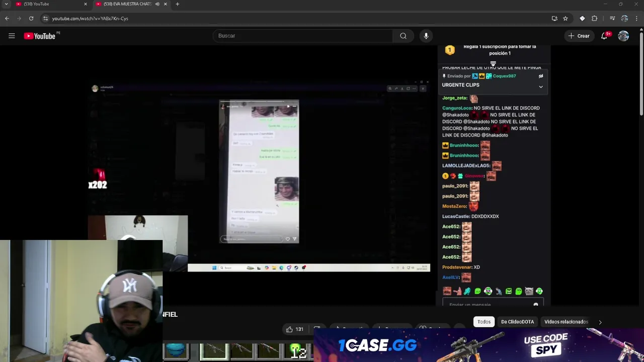This screenshot has height=362, width=644.
Task: Click the Windows Start icon in streamed taskbar
Action: [214, 267]
